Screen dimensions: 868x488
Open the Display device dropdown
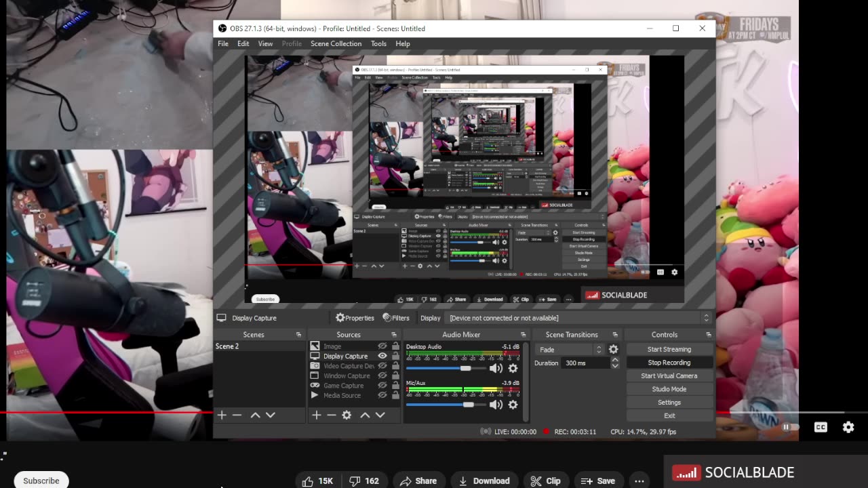tap(577, 318)
